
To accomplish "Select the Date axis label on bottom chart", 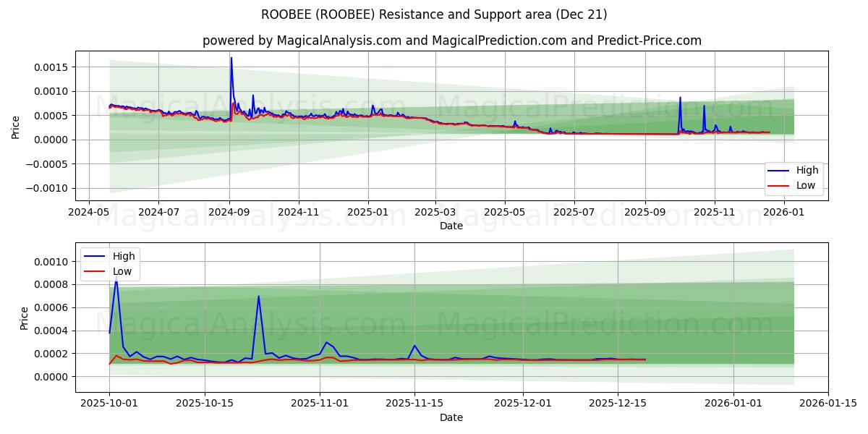I will tap(451, 417).
